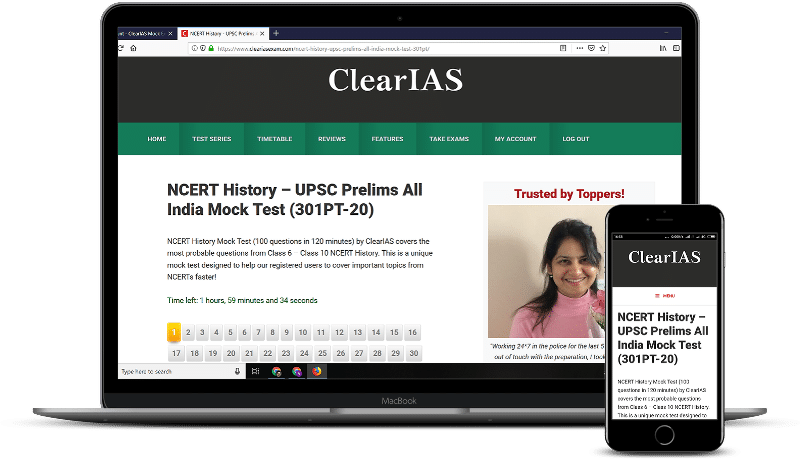800x459 pixels.
Task: Close the NCERT History browser tab
Action: coord(262,34)
